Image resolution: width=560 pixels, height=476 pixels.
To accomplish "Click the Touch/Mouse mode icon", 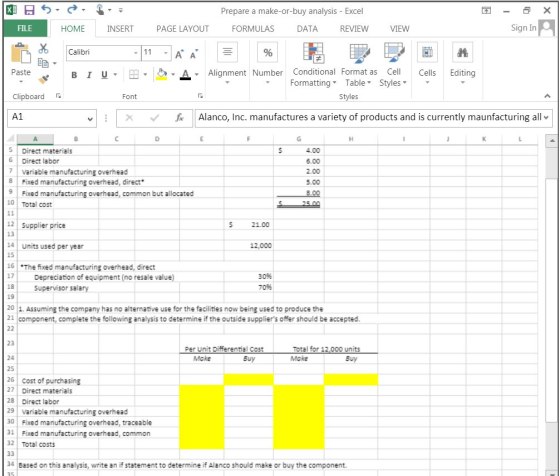I will coord(100,10).
